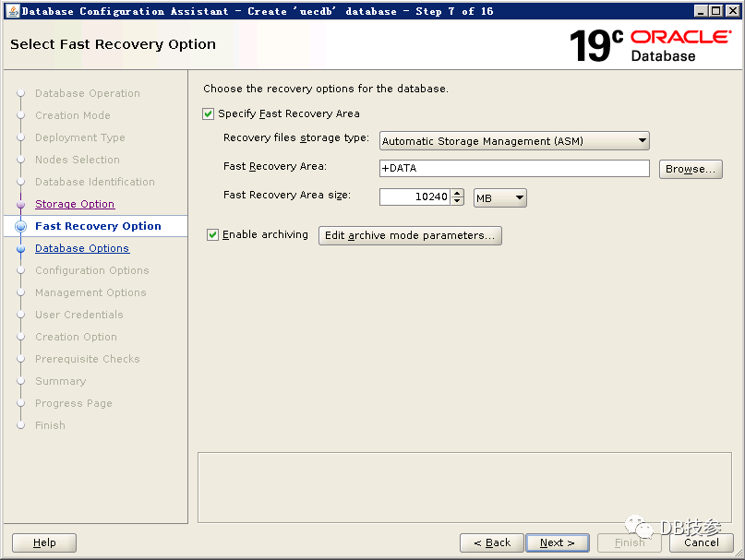
Task: Go to Storage Option step link
Action: (x=75, y=204)
